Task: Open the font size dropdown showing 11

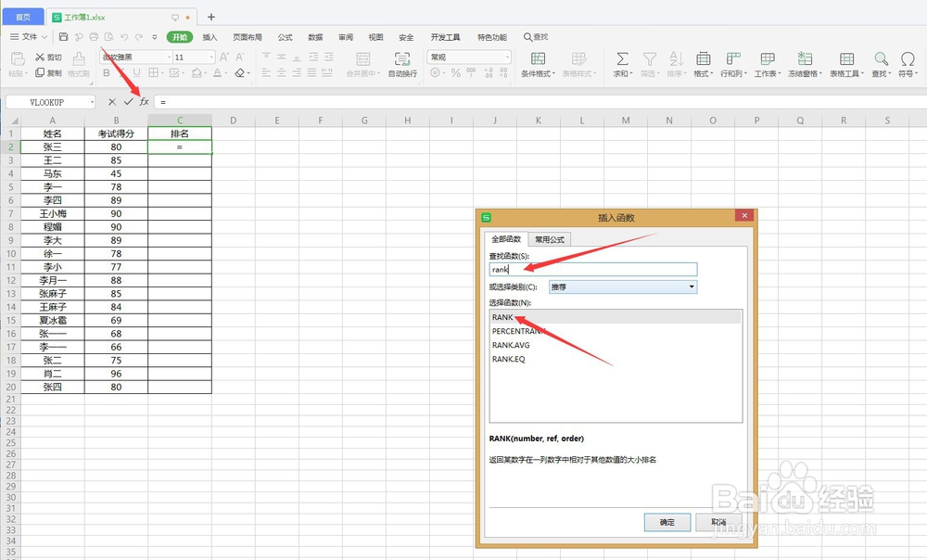Action: [x=211, y=57]
